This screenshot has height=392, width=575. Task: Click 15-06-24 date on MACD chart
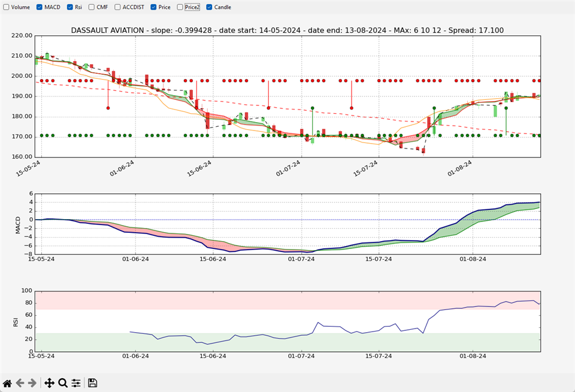pos(213,259)
